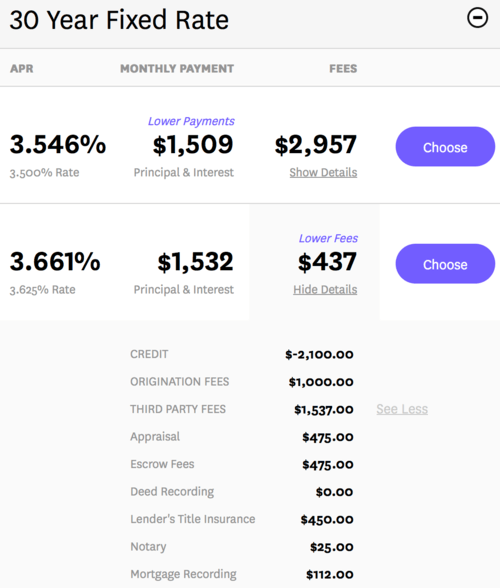Click the $1,509 monthly payment amount

193,145
